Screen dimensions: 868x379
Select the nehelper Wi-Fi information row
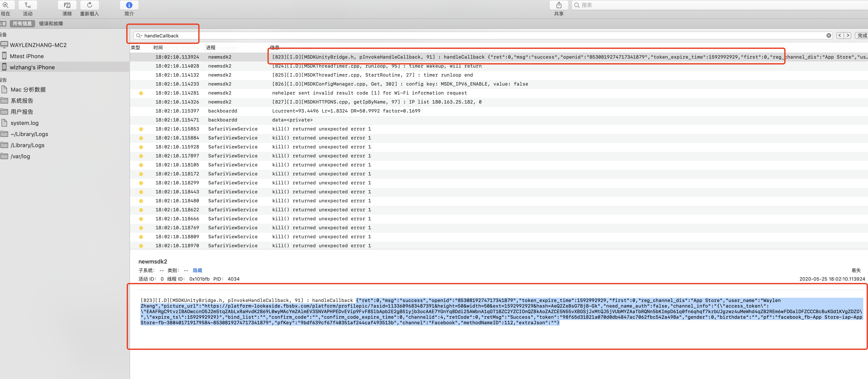(499, 93)
